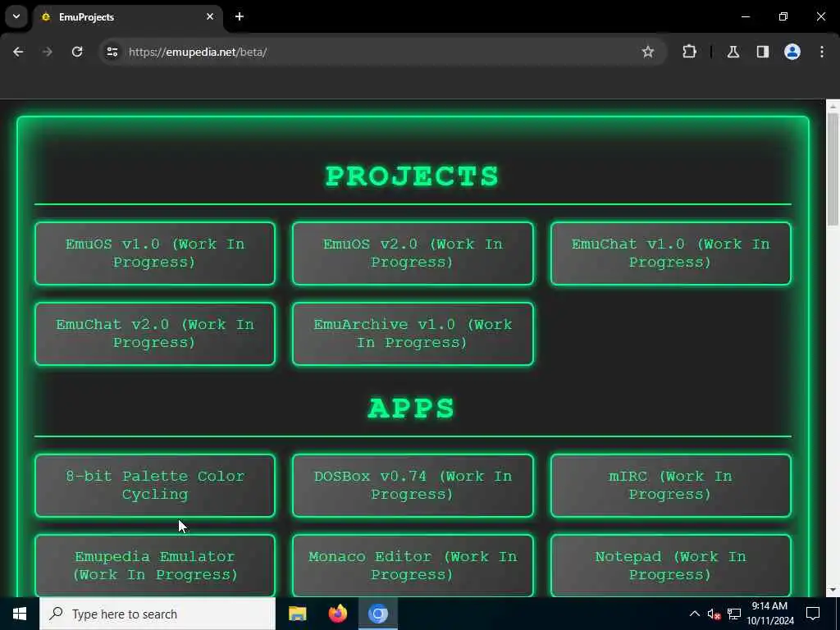Open network status tray icon
The height and width of the screenshot is (630, 840).
pyautogui.click(x=734, y=614)
